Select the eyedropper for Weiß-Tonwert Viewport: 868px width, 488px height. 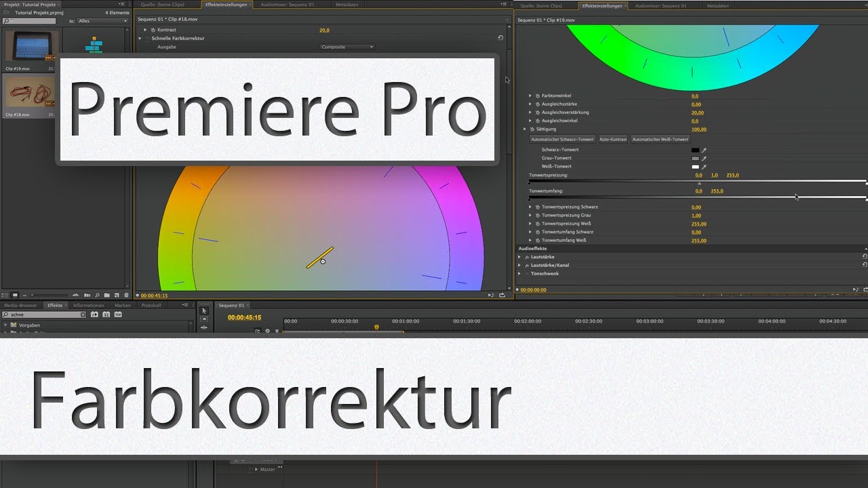(x=704, y=167)
